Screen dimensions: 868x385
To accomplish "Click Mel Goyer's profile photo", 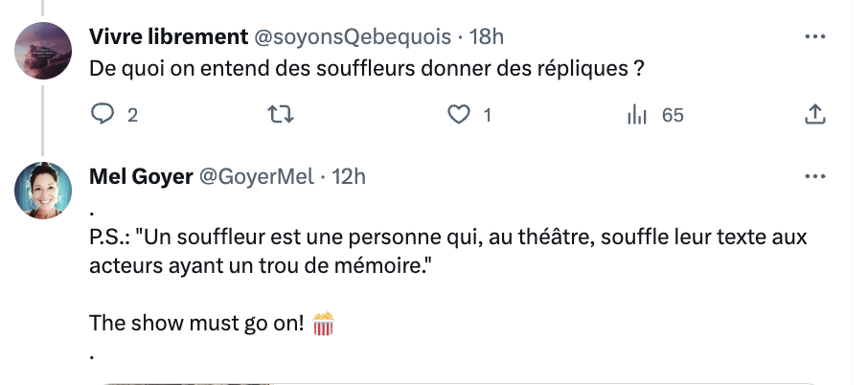I will pos(44,190).
